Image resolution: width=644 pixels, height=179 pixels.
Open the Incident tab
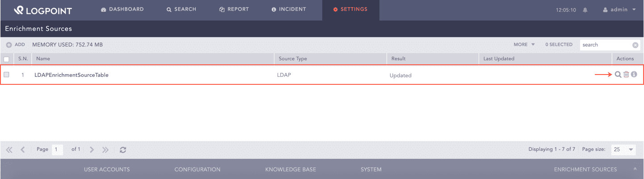pyautogui.click(x=289, y=9)
